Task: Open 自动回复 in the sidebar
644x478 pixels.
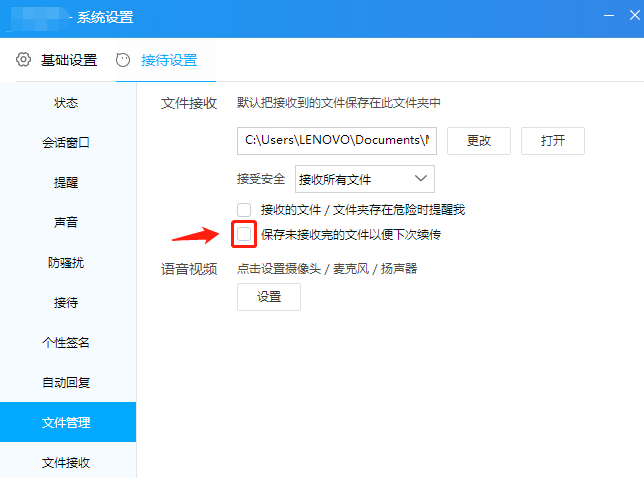Action: pos(66,382)
